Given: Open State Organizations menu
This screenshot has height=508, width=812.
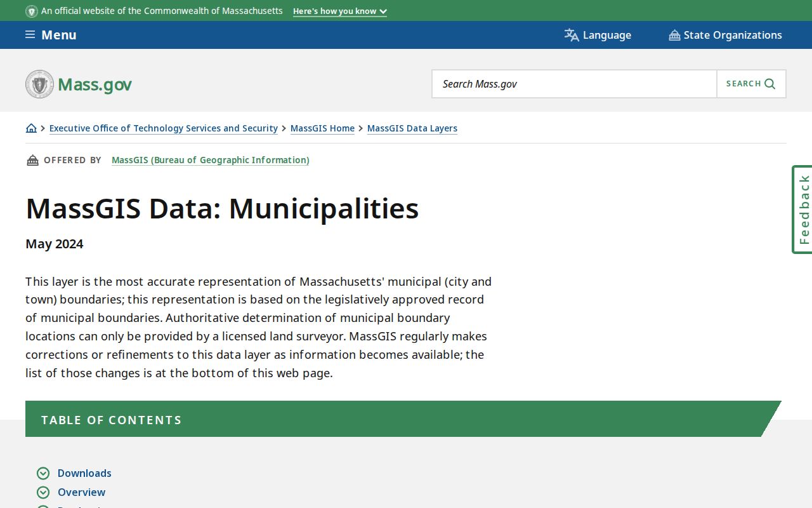Looking at the screenshot, I should (x=725, y=35).
